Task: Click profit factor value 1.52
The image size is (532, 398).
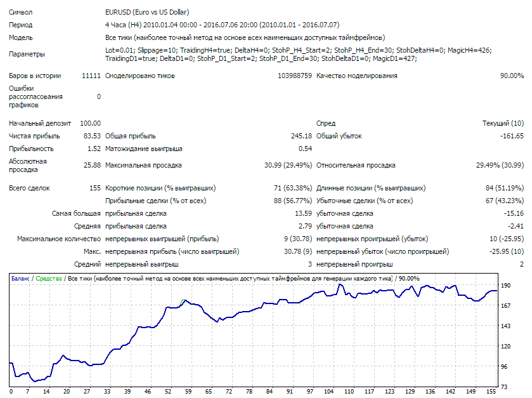Action: coord(94,149)
